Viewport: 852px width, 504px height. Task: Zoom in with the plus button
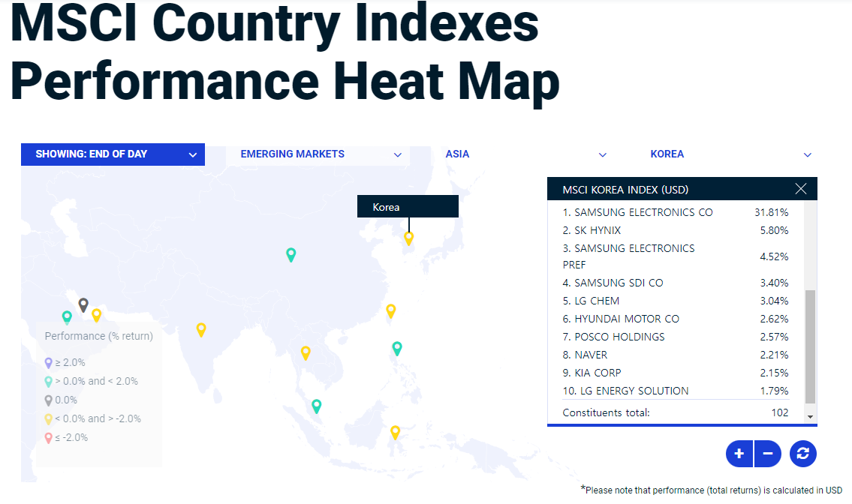(739, 454)
